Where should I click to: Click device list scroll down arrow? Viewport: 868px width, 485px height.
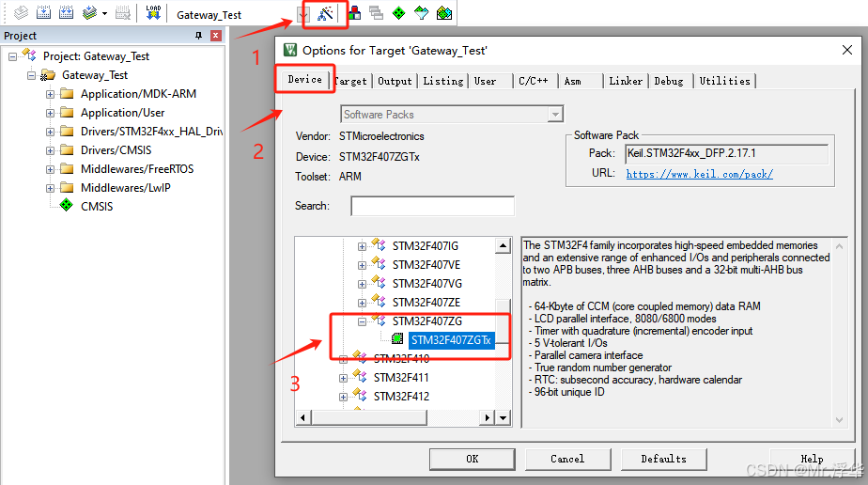(x=503, y=417)
